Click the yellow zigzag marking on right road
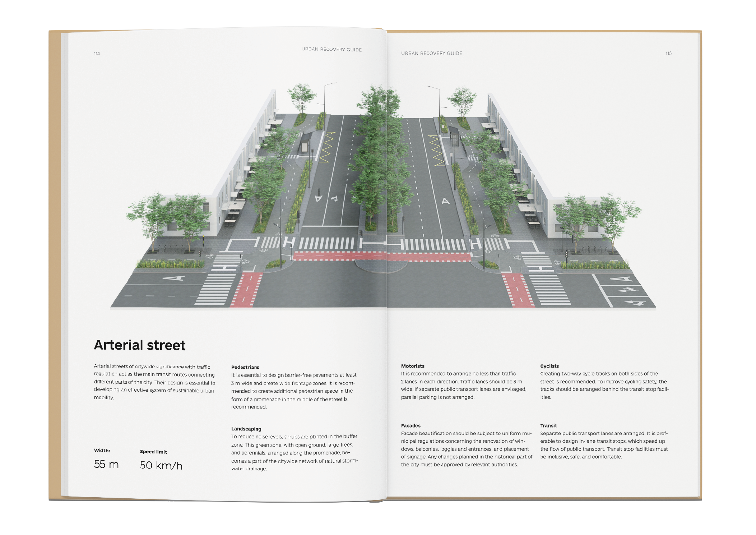Image resolution: width=756 pixels, height=535 pixels. (x=437, y=150)
